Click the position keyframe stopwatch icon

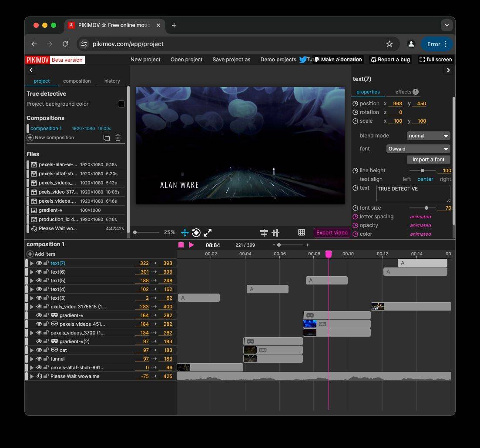tap(355, 104)
